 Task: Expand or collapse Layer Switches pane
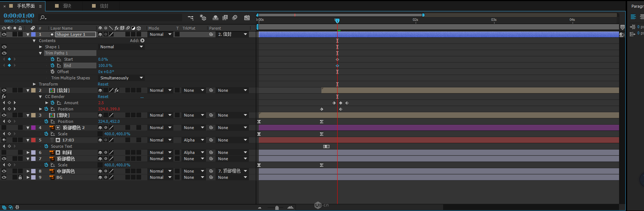click(x=4, y=207)
